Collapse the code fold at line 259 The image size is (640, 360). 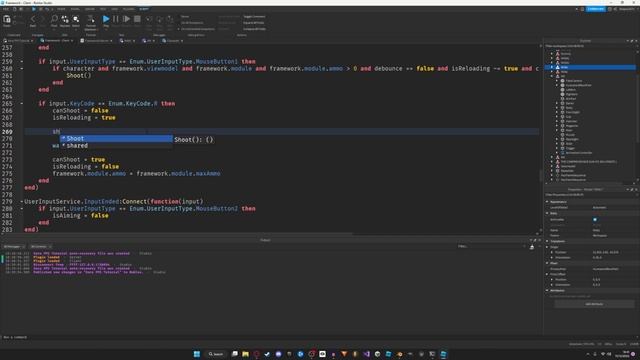[x=22, y=62]
